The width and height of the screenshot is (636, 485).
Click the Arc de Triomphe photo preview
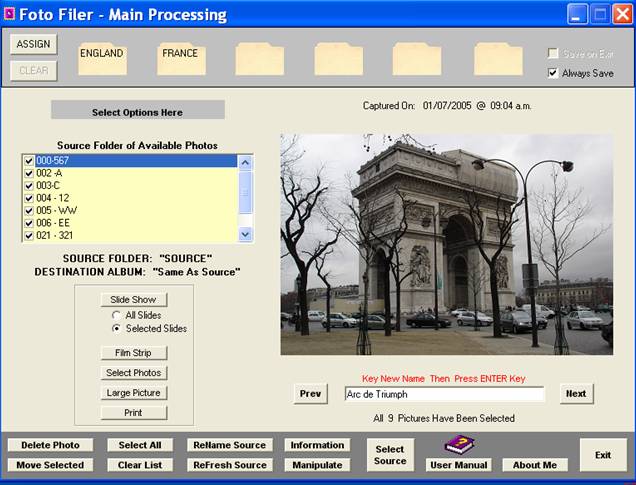(446, 245)
